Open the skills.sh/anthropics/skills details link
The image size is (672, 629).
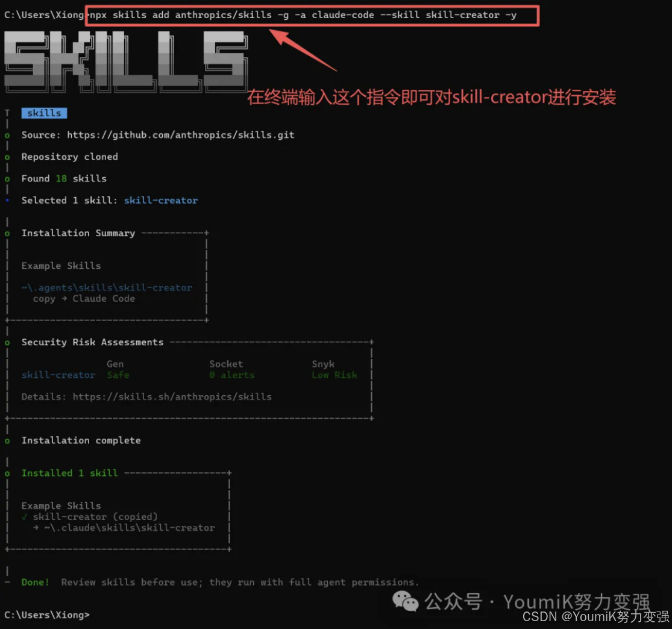pyautogui.click(x=172, y=397)
